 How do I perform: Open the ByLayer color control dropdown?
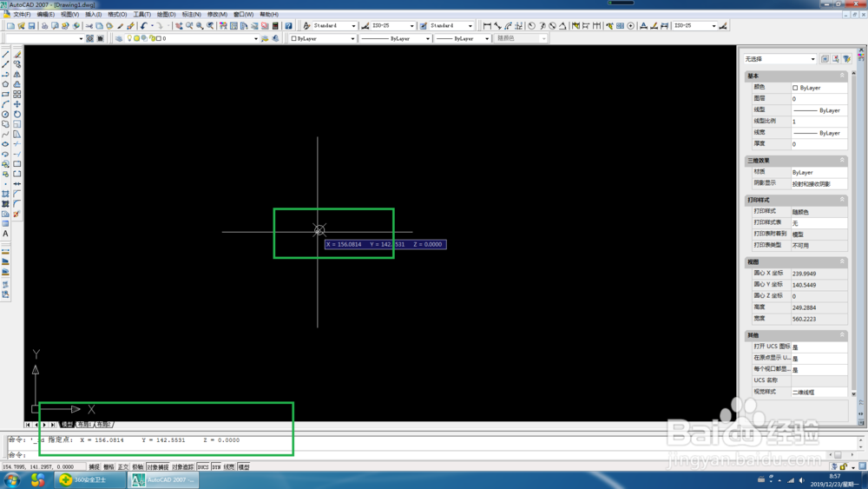click(x=323, y=39)
